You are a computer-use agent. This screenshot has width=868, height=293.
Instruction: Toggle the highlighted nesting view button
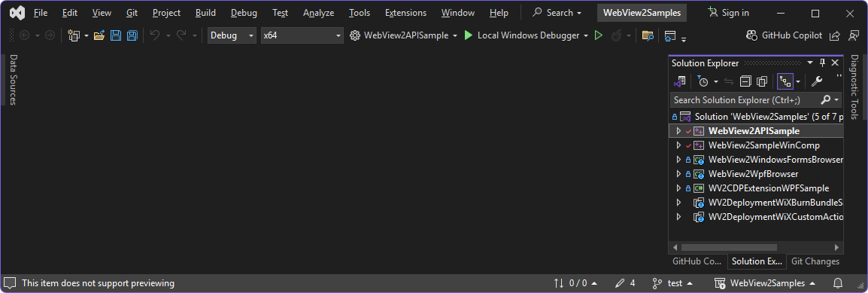(785, 81)
